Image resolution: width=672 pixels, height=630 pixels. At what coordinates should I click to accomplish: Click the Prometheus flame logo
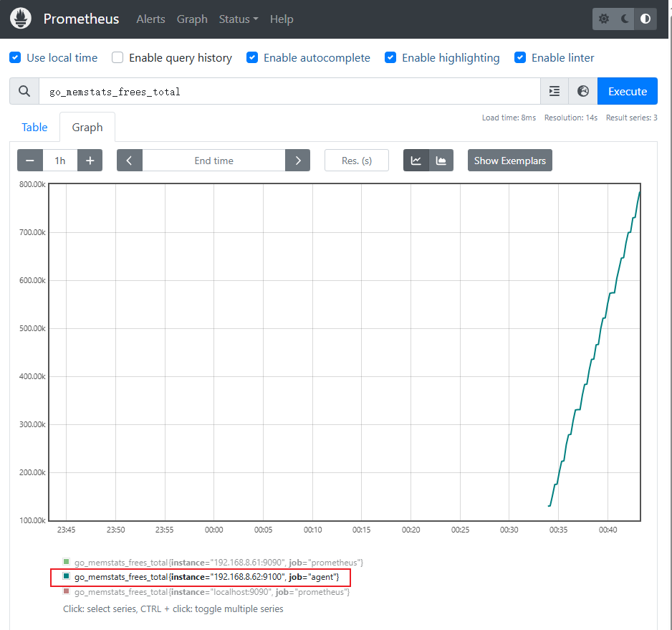(21, 19)
